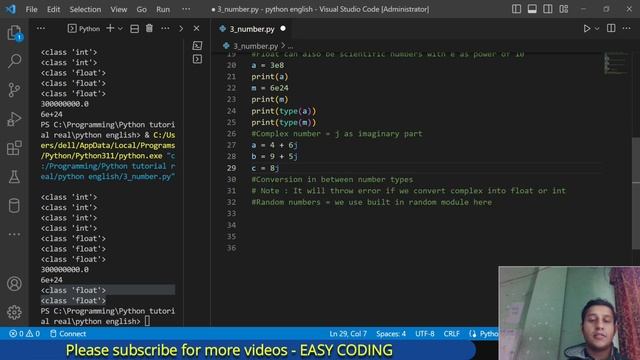Click unsaved dot on 3_number.py tab
This screenshot has height=360, width=640.
[283, 29]
